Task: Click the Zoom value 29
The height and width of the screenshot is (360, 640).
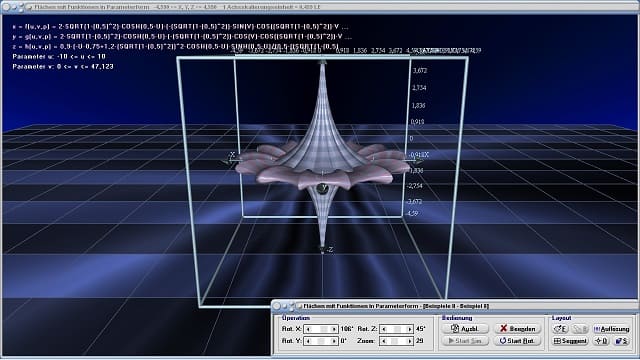Action: pos(420,341)
